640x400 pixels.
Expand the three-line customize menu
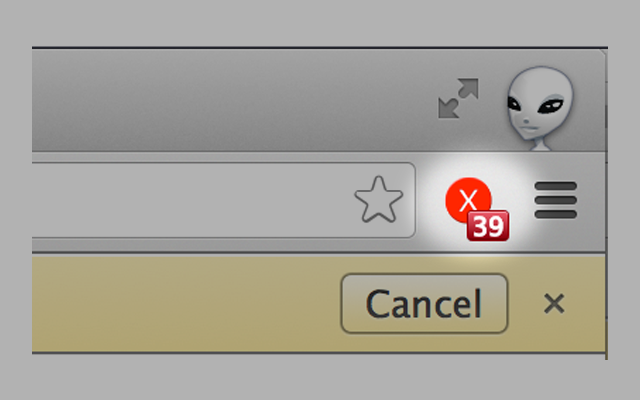(556, 200)
